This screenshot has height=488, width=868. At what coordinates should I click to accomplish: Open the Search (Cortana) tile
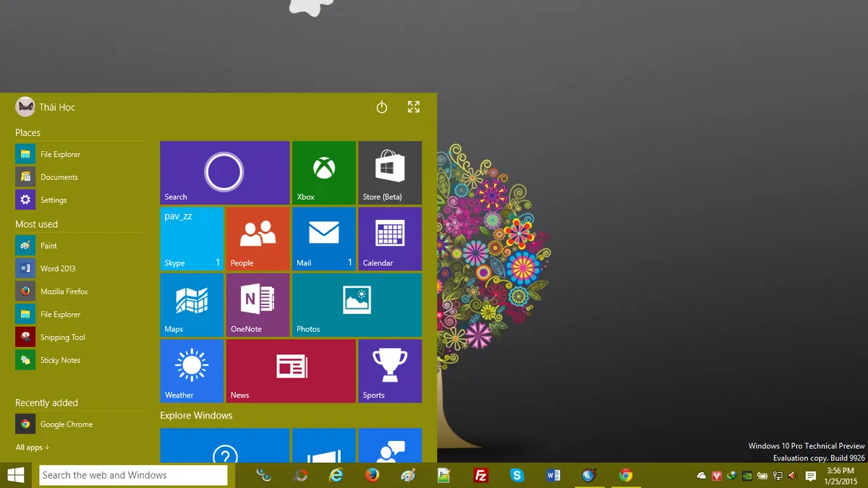click(x=224, y=173)
